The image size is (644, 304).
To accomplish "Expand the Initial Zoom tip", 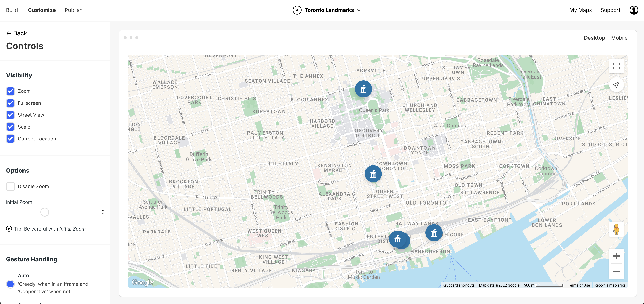I will click(9, 229).
